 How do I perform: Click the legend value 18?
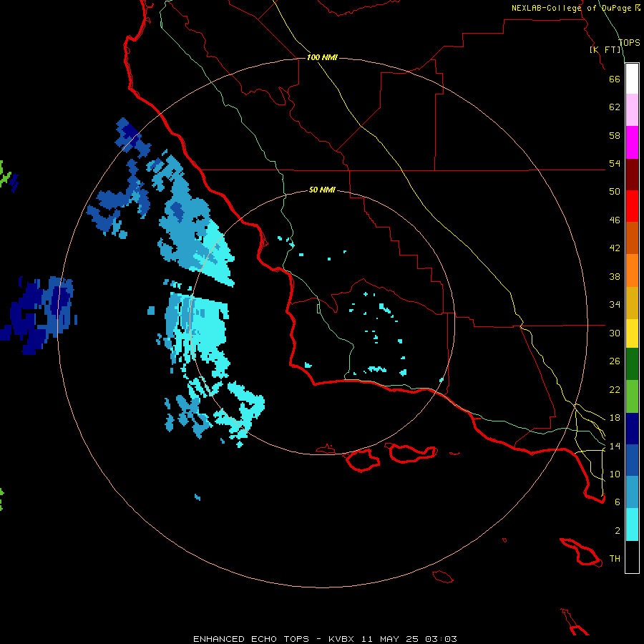[x=615, y=418]
